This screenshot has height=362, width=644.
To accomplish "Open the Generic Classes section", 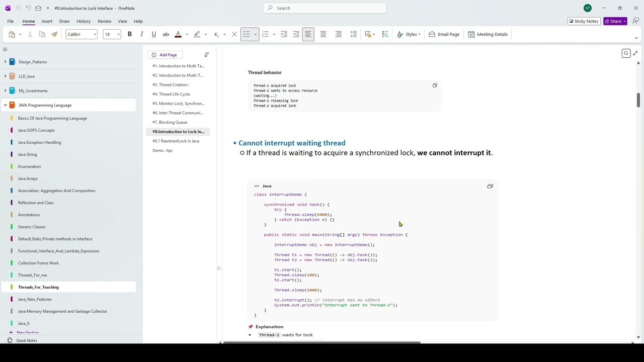I will tap(32, 227).
